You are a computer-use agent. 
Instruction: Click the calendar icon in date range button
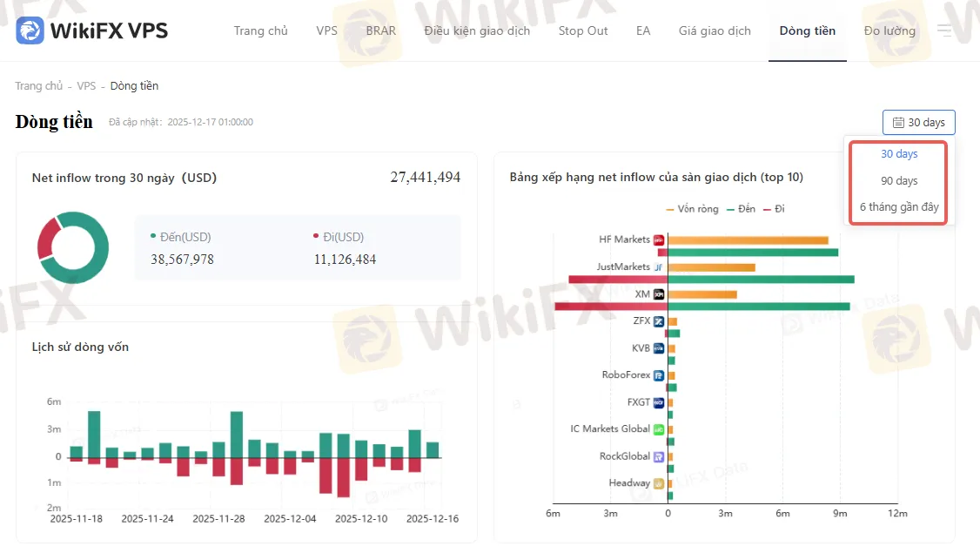[898, 123]
